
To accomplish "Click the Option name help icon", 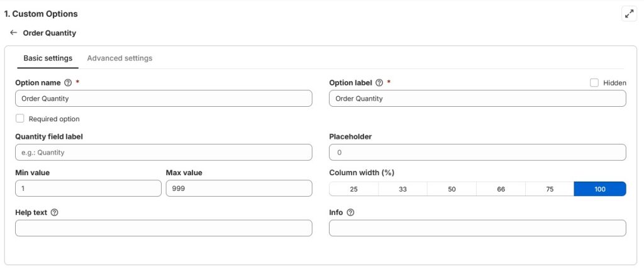I will [x=68, y=83].
